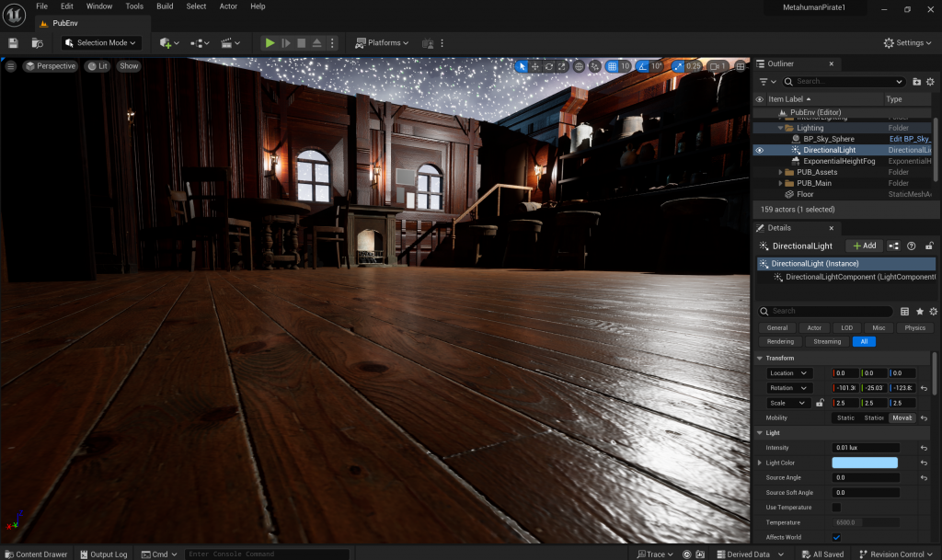Create a new folder in the Outliner
The image size is (942, 560).
[917, 82]
